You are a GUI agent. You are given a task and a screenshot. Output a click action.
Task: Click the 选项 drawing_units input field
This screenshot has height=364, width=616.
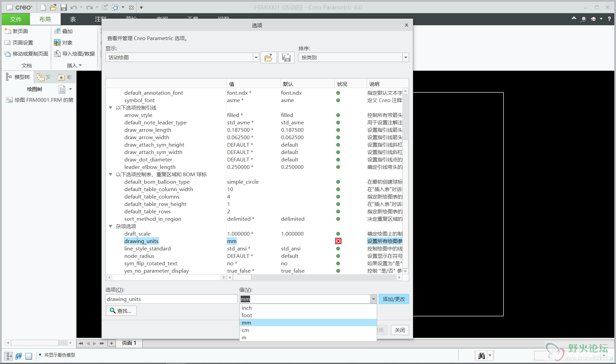[172, 299]
